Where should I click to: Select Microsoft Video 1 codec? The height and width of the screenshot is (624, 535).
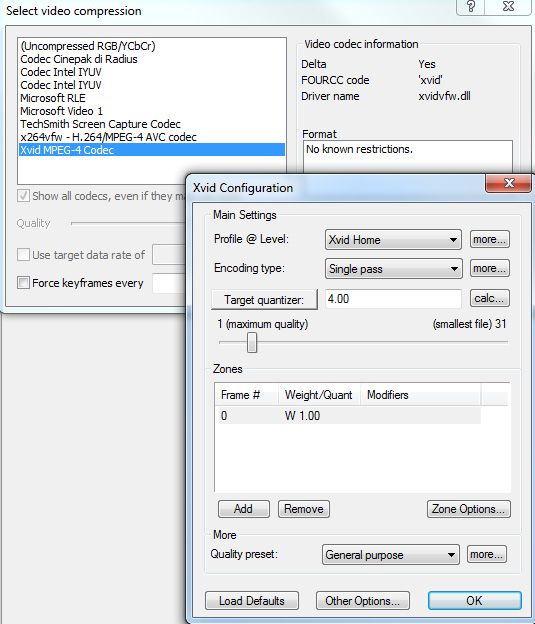coord(152,111)
